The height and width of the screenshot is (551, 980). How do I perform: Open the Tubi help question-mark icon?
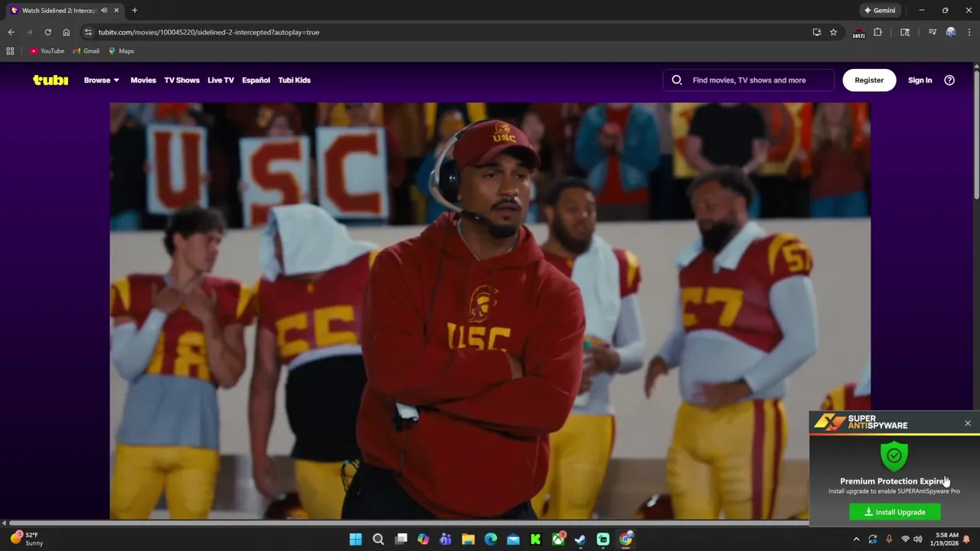949,80
